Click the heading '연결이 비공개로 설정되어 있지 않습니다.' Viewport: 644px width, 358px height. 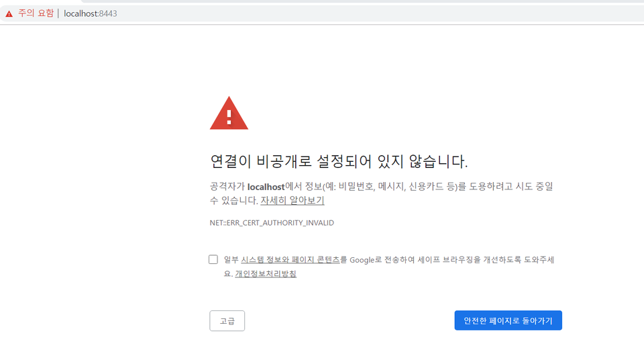339,161
